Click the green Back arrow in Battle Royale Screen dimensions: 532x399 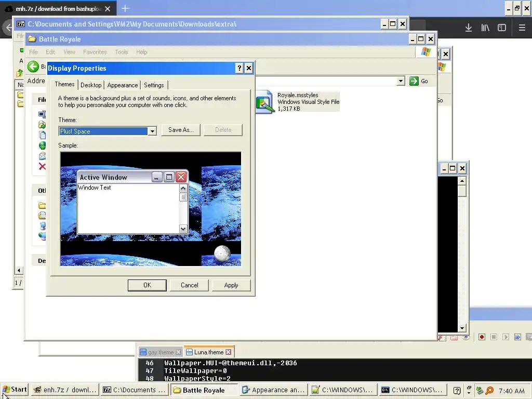[x=33, y=66]
